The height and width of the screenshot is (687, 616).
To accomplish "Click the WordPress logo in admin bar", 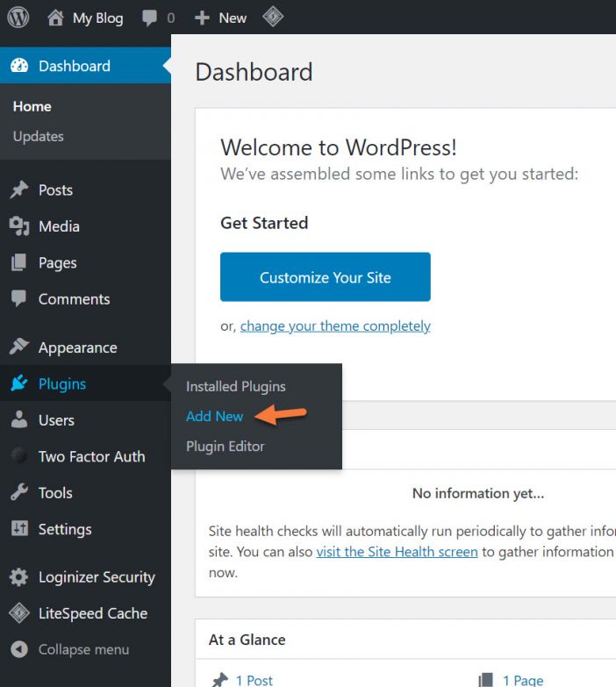I will 18,18.
